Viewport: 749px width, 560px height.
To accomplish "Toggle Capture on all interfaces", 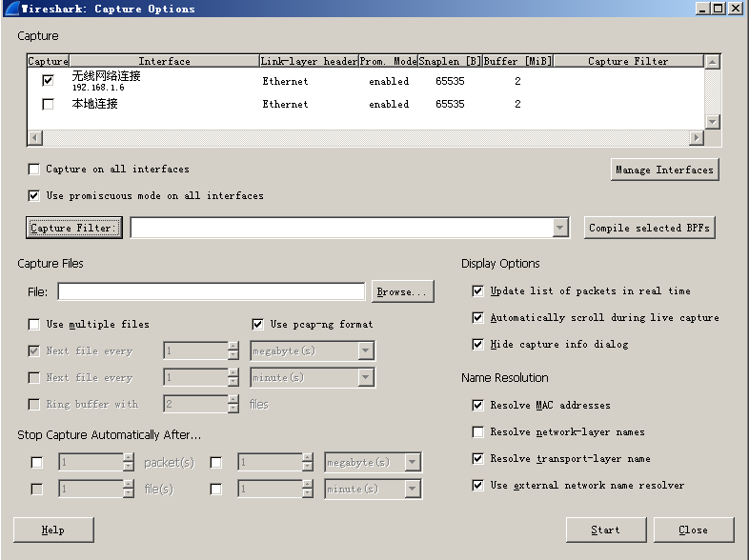I will point(34,170).
